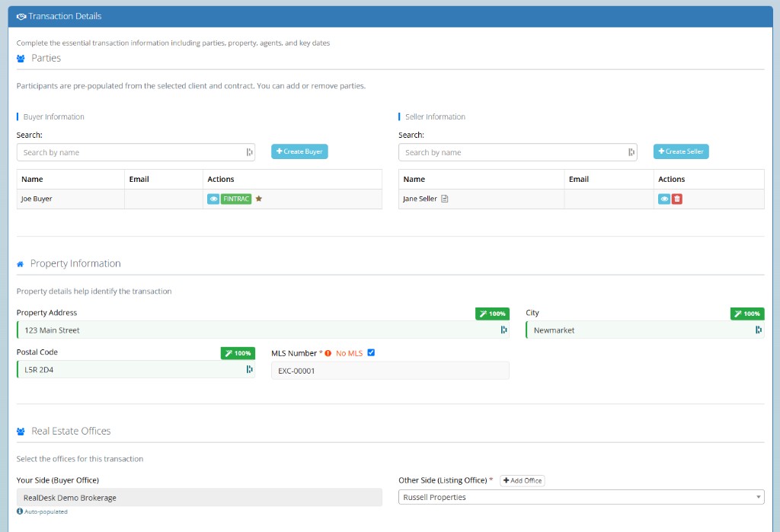780x532 pixels.
Task: Focus the seller Search by name field
Action: pos(517,152)
